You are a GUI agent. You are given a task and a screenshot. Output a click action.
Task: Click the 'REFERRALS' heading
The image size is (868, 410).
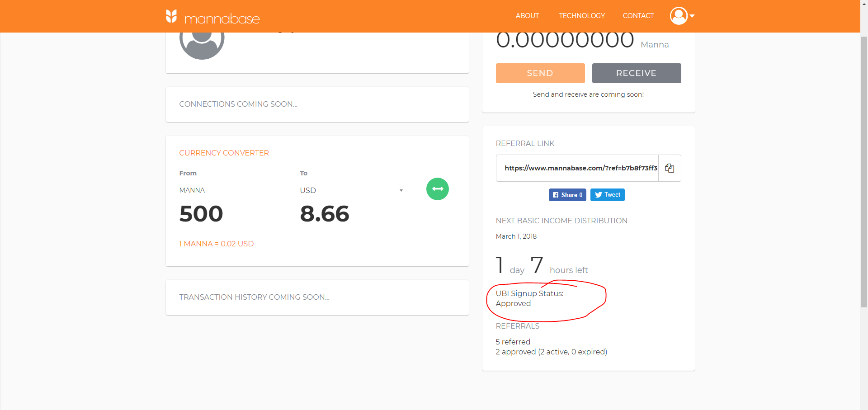coord(518,326)
